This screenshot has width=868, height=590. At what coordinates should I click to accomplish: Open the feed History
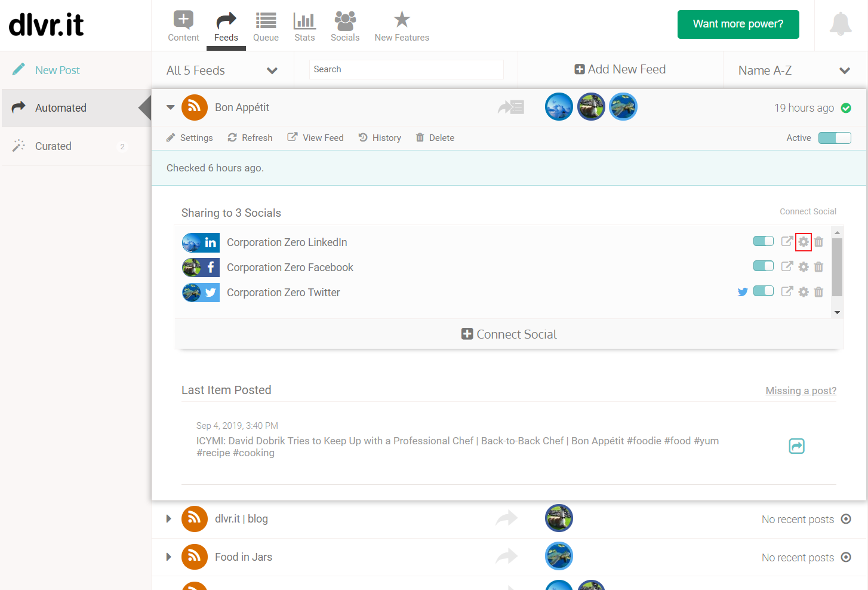pos(380,138)
